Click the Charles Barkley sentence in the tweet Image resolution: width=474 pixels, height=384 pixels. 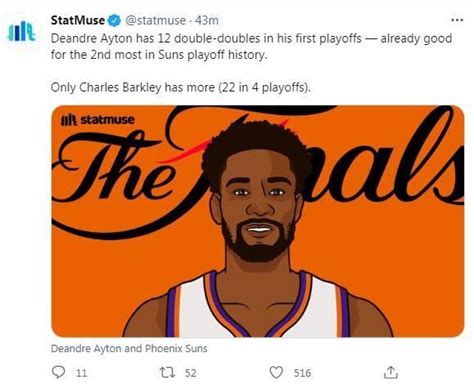pos(181,88)
